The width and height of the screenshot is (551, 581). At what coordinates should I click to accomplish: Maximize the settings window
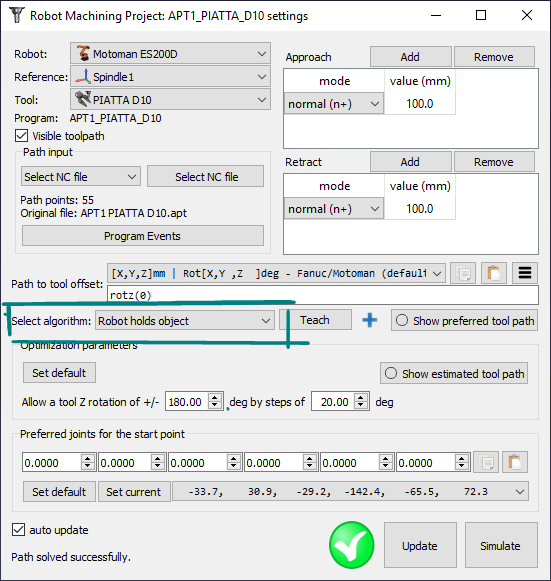[481, 15]
